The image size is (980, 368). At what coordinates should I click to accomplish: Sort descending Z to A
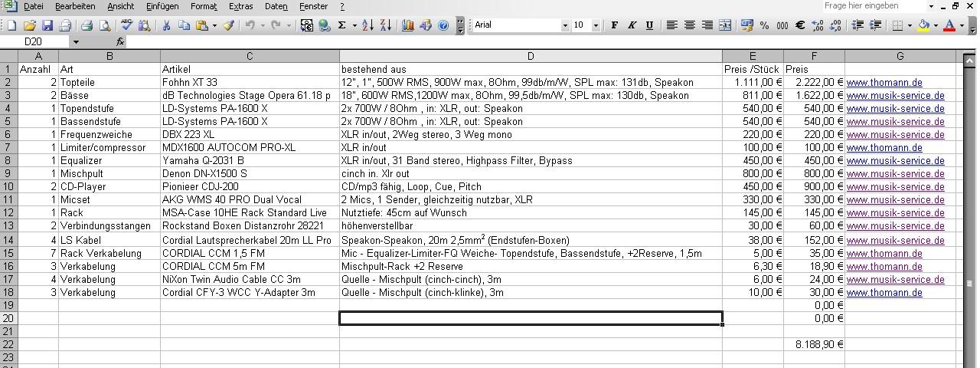tap(386, 25)
